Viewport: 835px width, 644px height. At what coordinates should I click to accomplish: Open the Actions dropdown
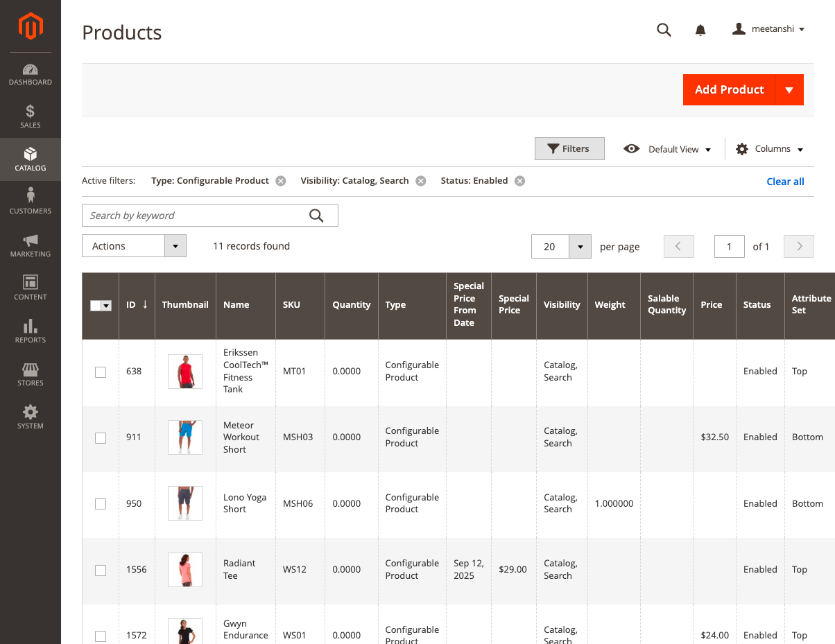(134, 246)
